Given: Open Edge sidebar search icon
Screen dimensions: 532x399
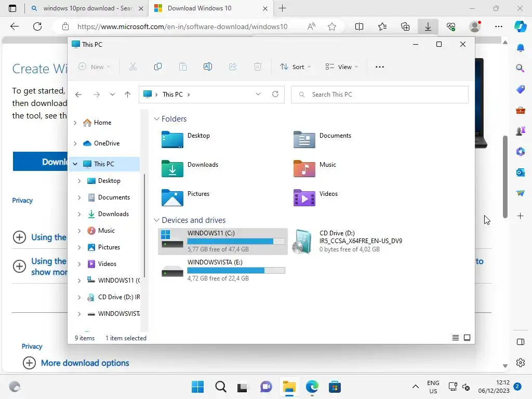Looking at the screenshot, I should coord(521,68).
